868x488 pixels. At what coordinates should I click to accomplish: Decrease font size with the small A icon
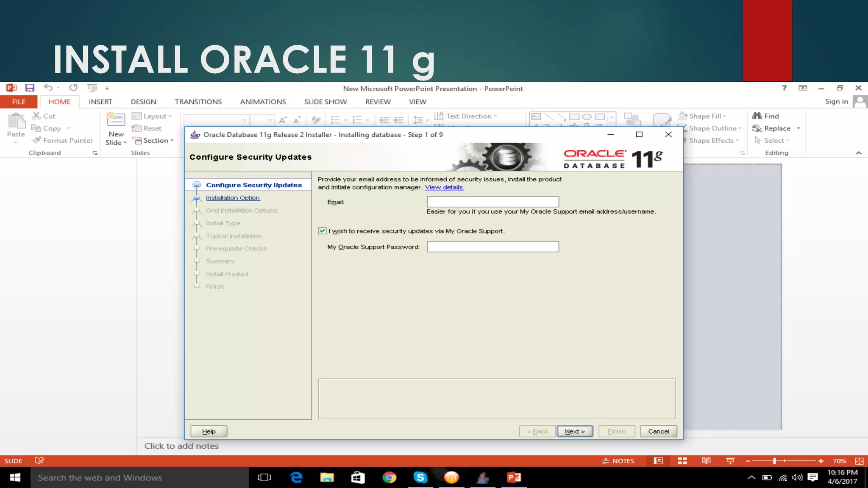click(297, 120)
